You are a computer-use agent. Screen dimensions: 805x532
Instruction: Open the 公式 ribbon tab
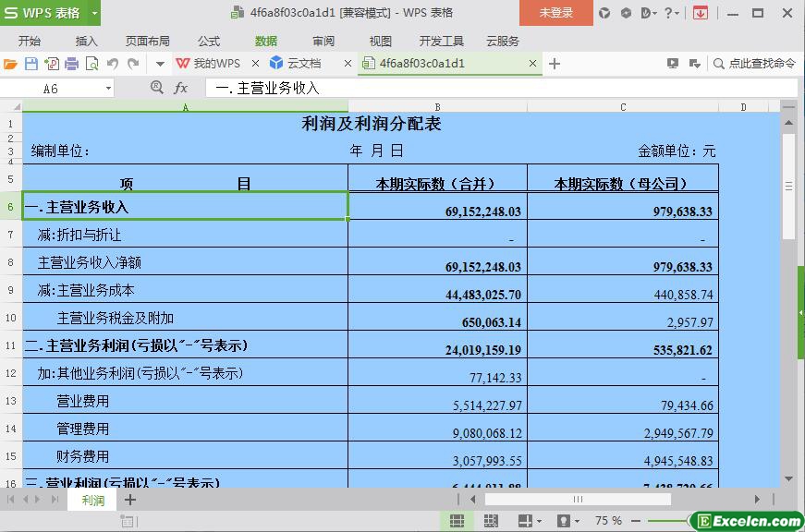pos(209,41)
